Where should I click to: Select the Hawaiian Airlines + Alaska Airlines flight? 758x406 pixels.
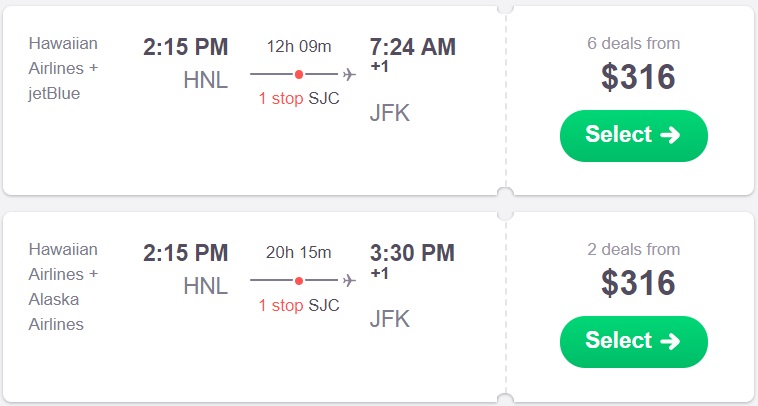(x=633, y=341)
